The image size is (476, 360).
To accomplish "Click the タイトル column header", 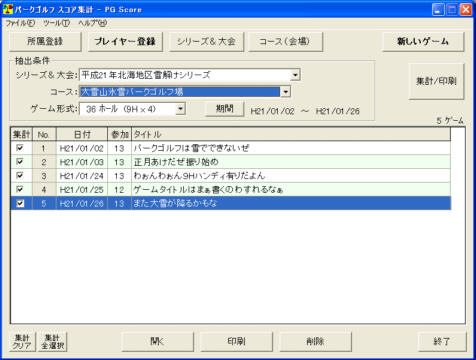I will [x=291, y=134].
